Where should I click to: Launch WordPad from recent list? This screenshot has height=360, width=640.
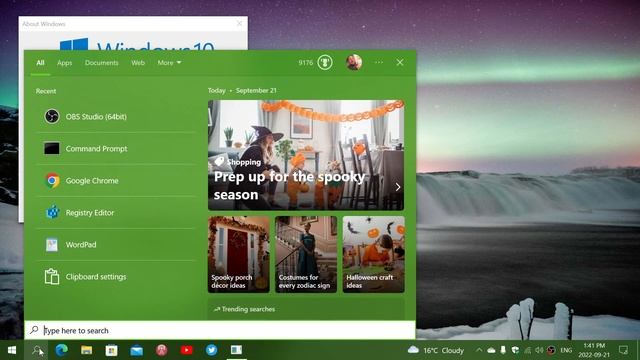(116, 244)
